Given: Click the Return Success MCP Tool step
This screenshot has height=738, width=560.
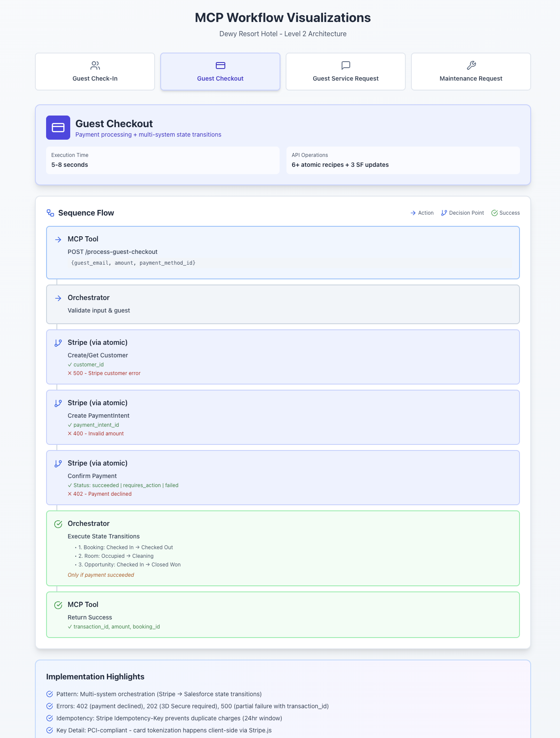Looking at the screenshot, I should 283,615.
